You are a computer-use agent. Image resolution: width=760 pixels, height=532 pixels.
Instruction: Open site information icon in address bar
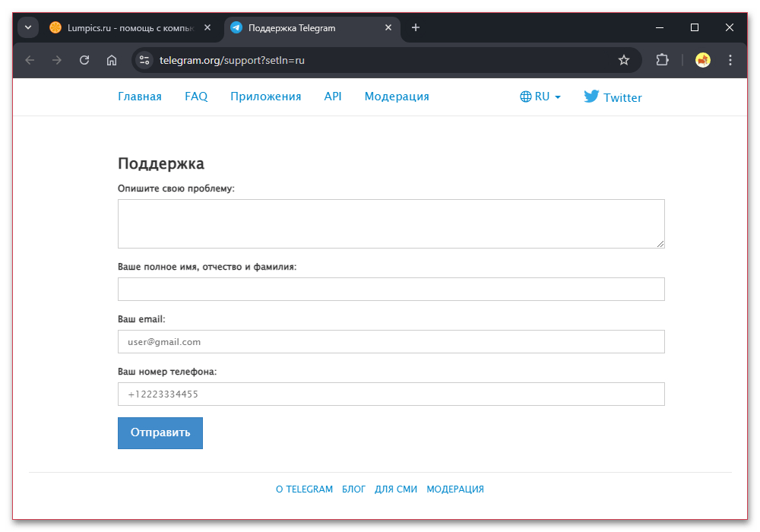tap(144, 60)
